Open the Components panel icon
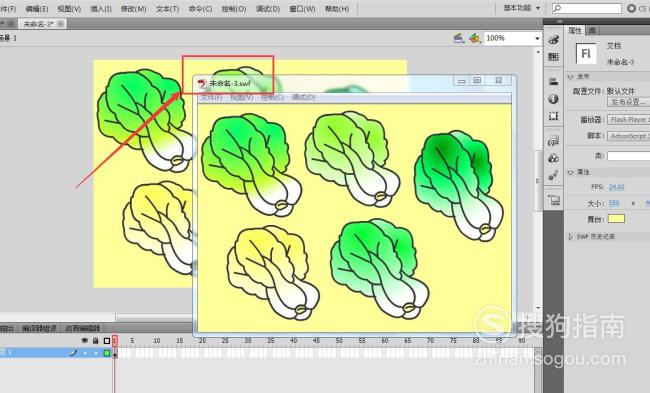This screenshot has height=393, width=650. 553,158
